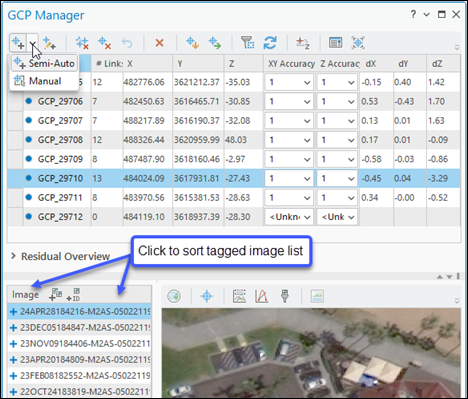Select image 24APR28184216-M2AS in list
Image resolution: width=468 pixels, height=399 pixels.
pyautogui.click(x=80, y=312)
